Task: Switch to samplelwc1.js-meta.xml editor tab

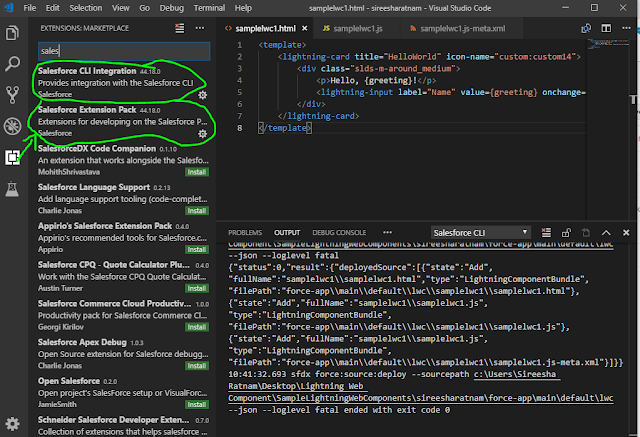Action: 463,29
